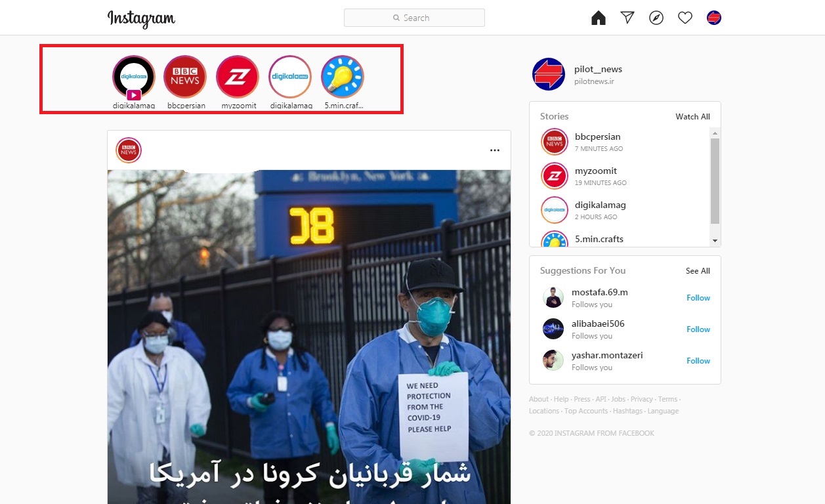The width and height of the screenshot is (825, 504).
Task: Open the BBC News story ring in the tray
Action: tap(185, 77)
